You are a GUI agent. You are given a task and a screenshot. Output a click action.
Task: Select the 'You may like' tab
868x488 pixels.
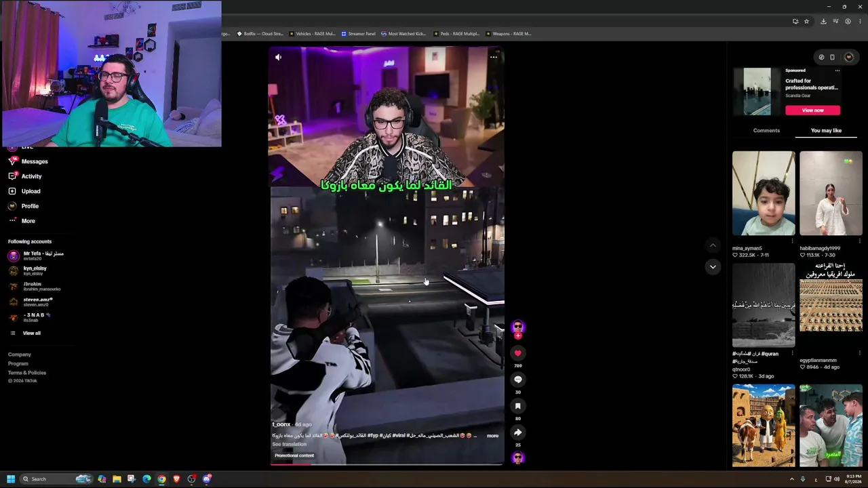[x=826, y=131]
